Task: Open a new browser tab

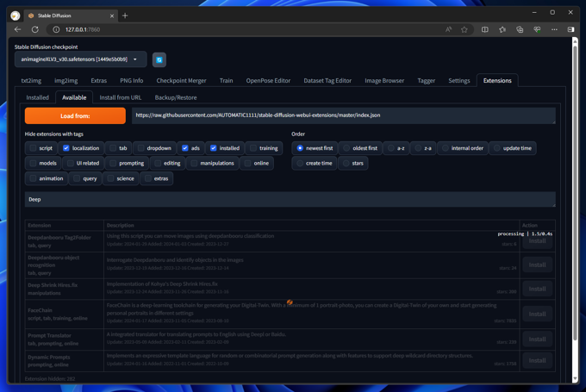Action: coord(125,16)
